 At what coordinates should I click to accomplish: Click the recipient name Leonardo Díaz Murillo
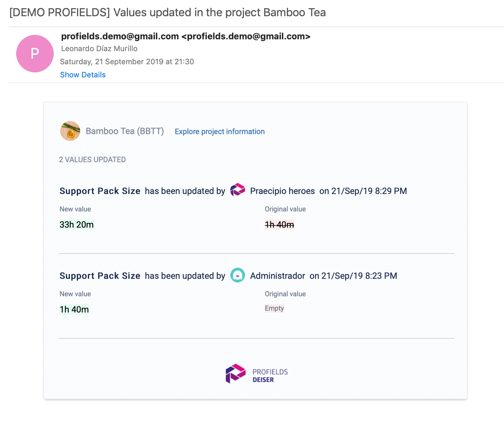99,49
